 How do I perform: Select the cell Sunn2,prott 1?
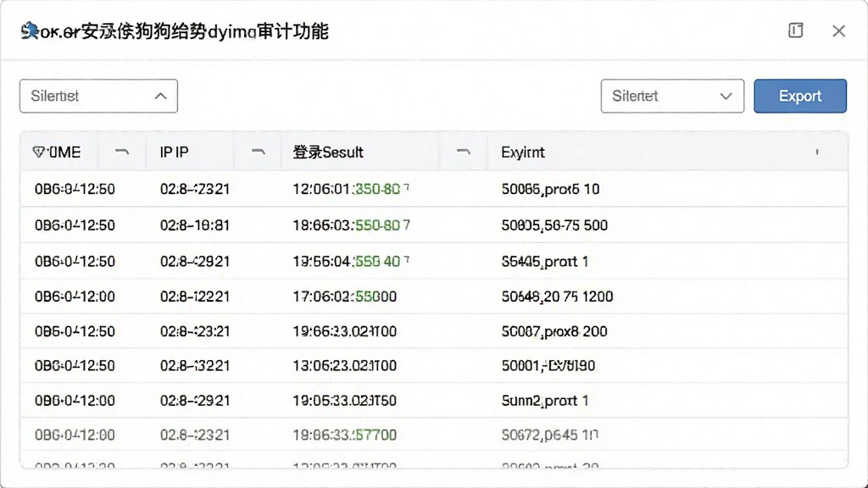point(545,401)
